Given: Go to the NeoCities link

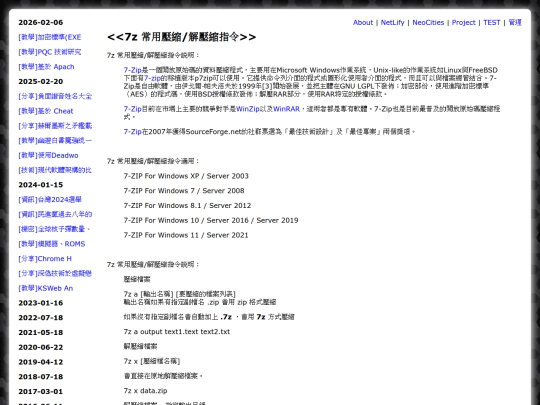Looking at the screenshot, I should [x=428, y=22].
